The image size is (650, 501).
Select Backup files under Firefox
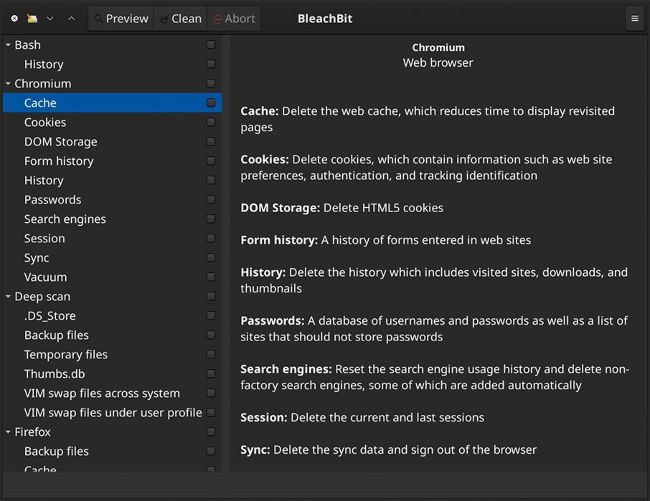click(56, 451)
